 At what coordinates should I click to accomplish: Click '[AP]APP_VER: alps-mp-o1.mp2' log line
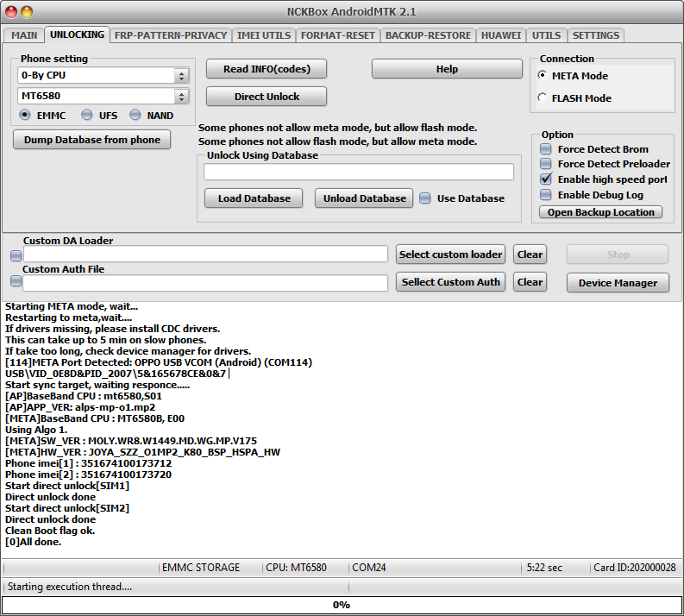[x=80, y=407]
